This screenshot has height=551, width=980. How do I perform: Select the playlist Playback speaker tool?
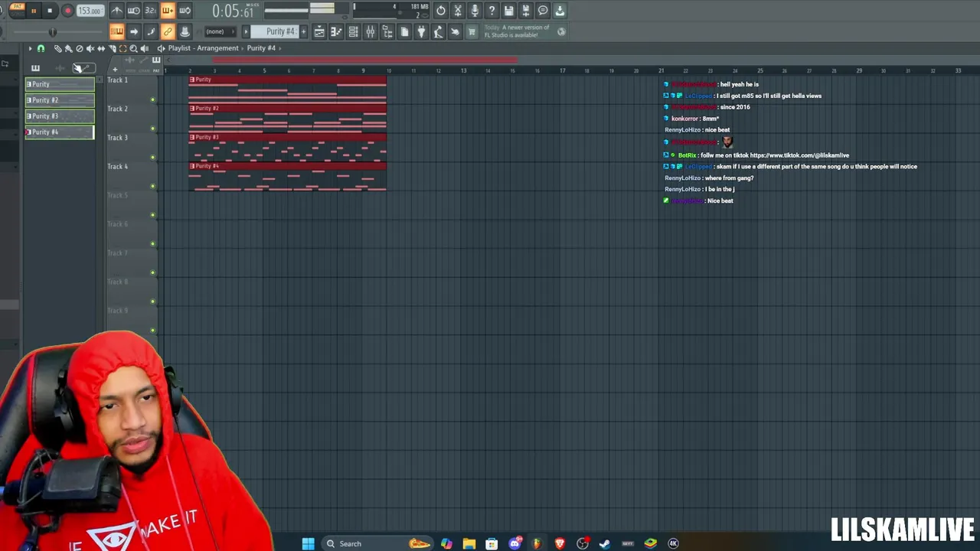[x=144, y=49]
